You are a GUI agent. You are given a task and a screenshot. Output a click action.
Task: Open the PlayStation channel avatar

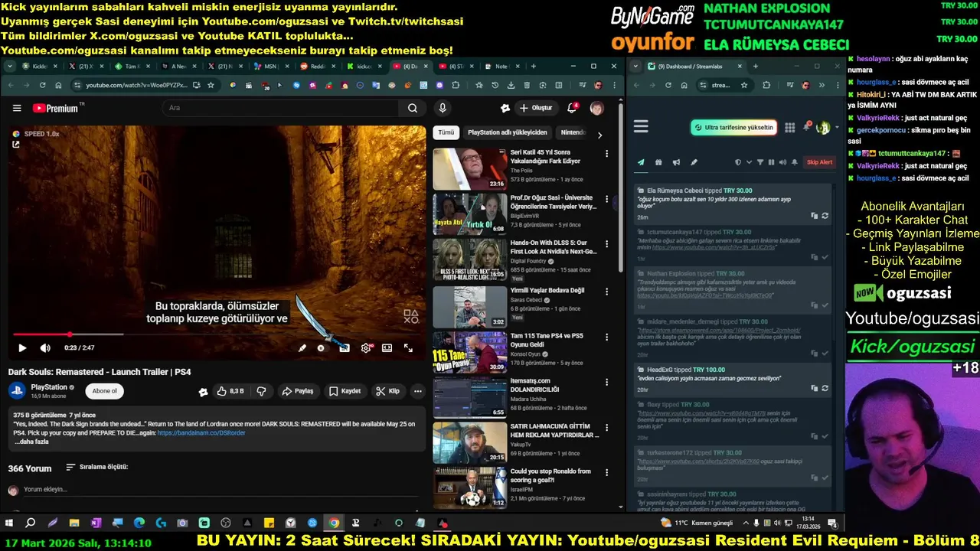[17, 391]
